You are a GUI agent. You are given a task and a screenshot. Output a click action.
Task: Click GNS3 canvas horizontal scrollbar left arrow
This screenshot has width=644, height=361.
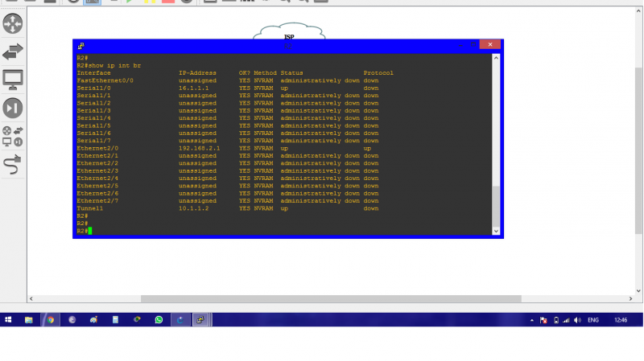pyautogui.click(x=31, y=298)
